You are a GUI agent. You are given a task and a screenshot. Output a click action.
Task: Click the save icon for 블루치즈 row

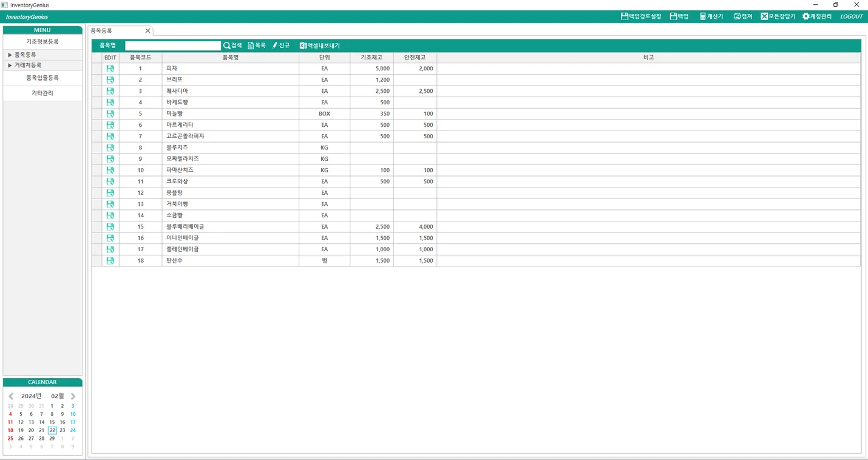pos(110,147)
